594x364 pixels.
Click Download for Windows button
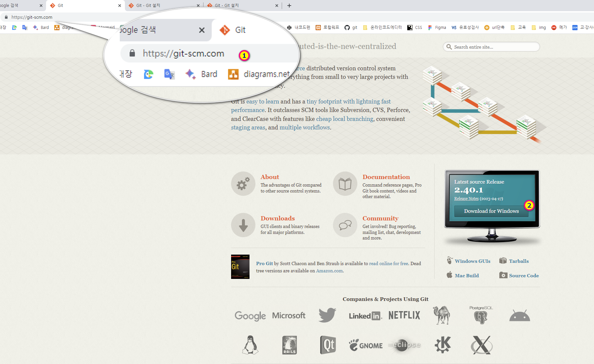pyautogui.click(x=491, y=211)
